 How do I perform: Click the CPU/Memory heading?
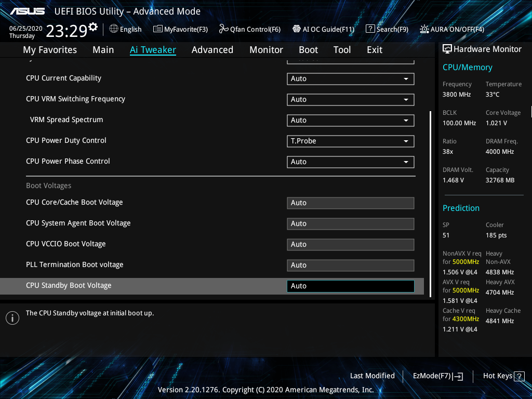[x=467, y=68]
